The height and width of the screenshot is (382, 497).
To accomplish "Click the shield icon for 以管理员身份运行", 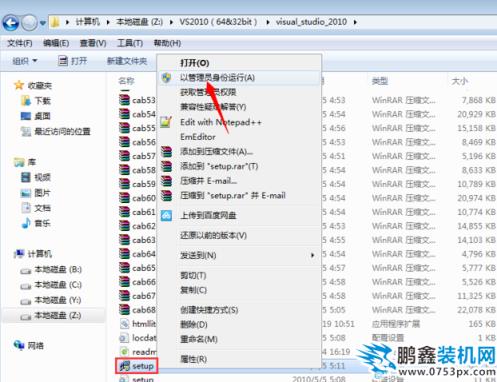I will tap(166, 78).
